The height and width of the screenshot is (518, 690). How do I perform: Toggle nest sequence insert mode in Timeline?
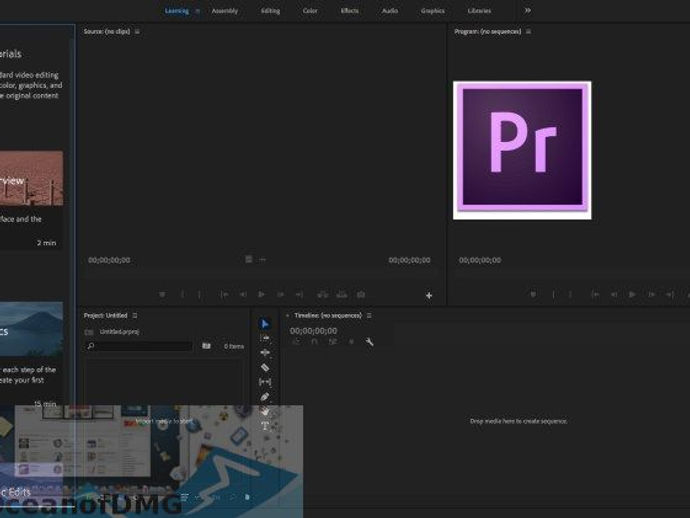[x=296, y=342]
